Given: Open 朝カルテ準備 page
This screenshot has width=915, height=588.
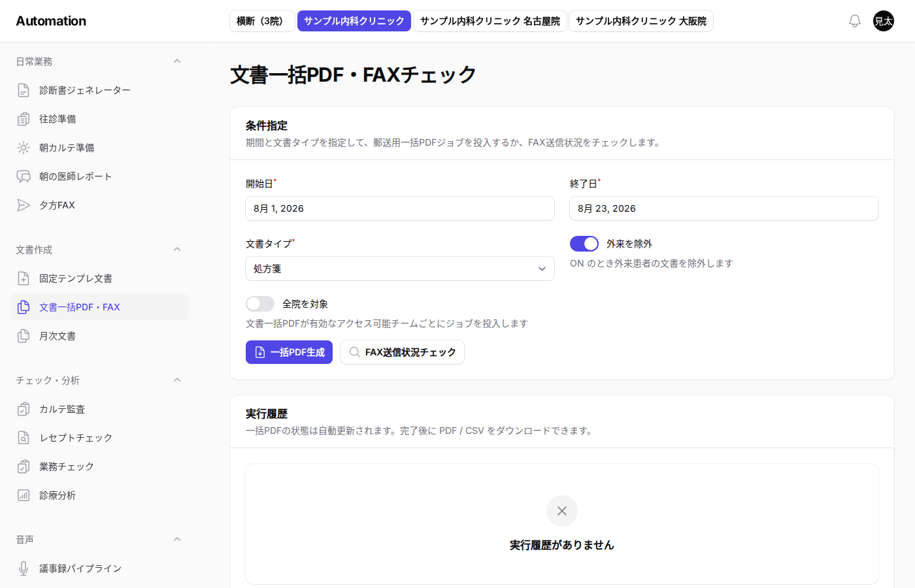Looking at the screenshot, I should [x=99, y=148].
